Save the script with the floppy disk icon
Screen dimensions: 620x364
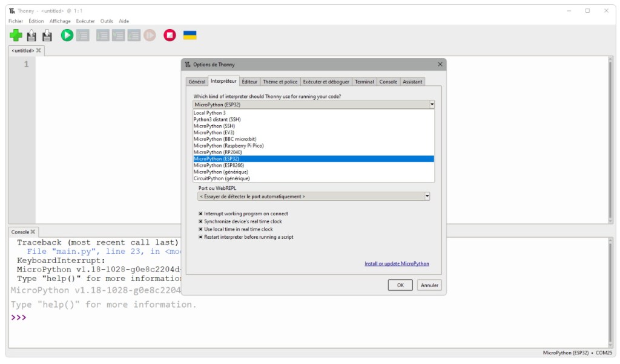(47, 34)
